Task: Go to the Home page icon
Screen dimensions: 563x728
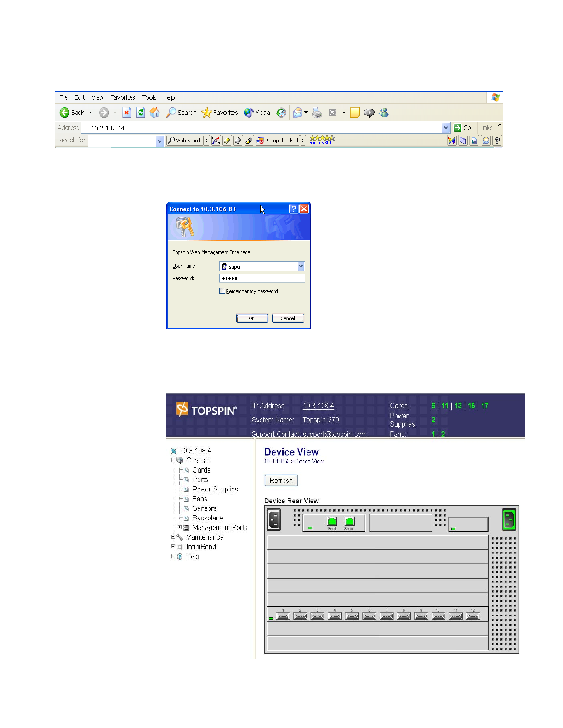Action: click(155, 113)
